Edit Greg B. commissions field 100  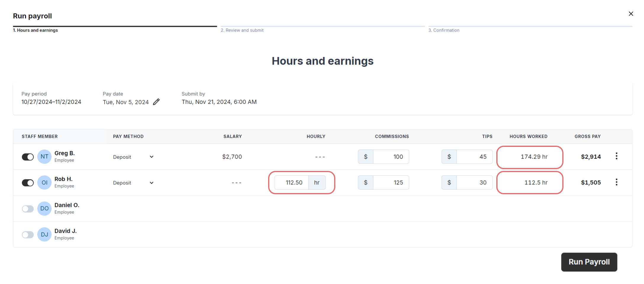click(391, 157)
